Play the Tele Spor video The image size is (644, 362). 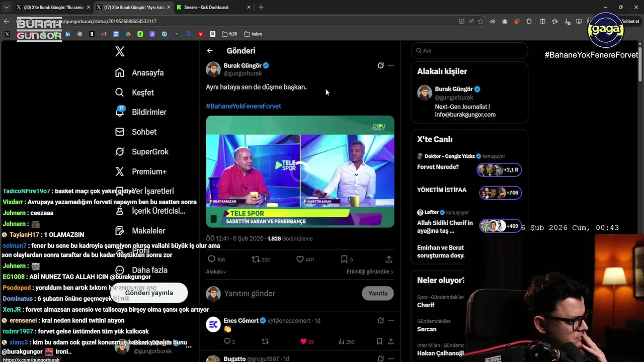click(300, 171)
